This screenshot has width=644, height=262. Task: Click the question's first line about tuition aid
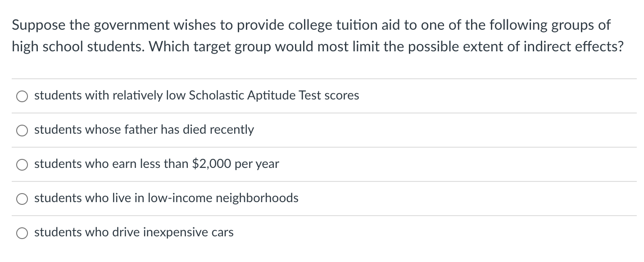(x=311, y=25)
